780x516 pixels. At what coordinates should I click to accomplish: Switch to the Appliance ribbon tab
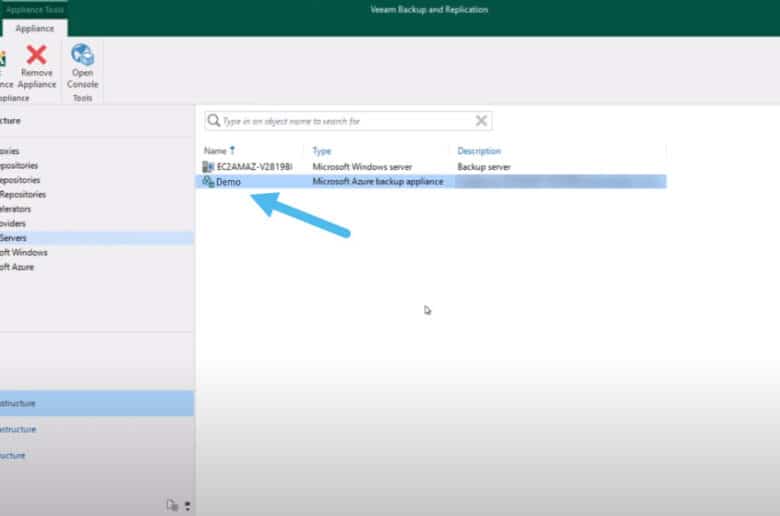(x=35, y=28)
